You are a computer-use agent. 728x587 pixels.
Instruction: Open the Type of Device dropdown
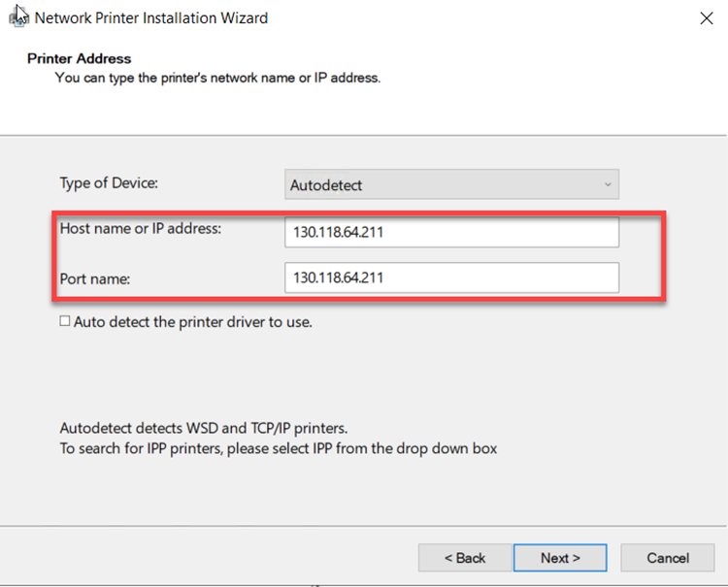(453, 183)
